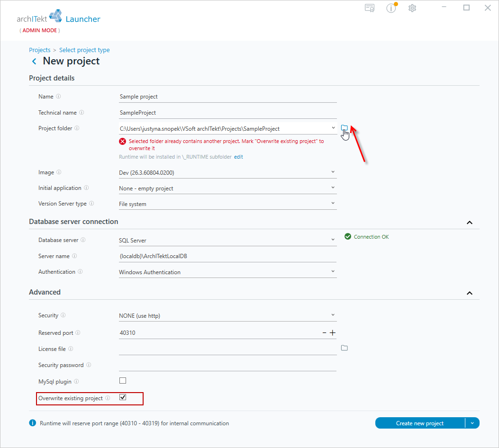This screenshot has height=448, width=499.
Task: Open the certificate/license icon in title bar
Action: [x=370, y=8]
